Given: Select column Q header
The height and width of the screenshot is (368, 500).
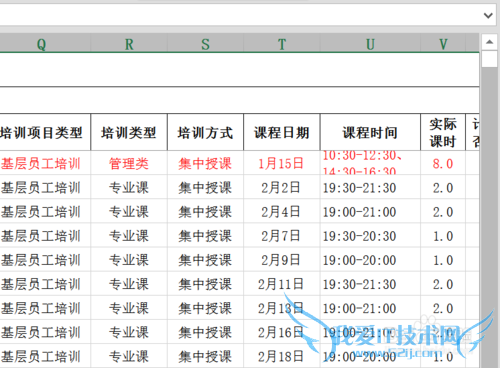Looking at the screenshot, I should tap(41, 44).
